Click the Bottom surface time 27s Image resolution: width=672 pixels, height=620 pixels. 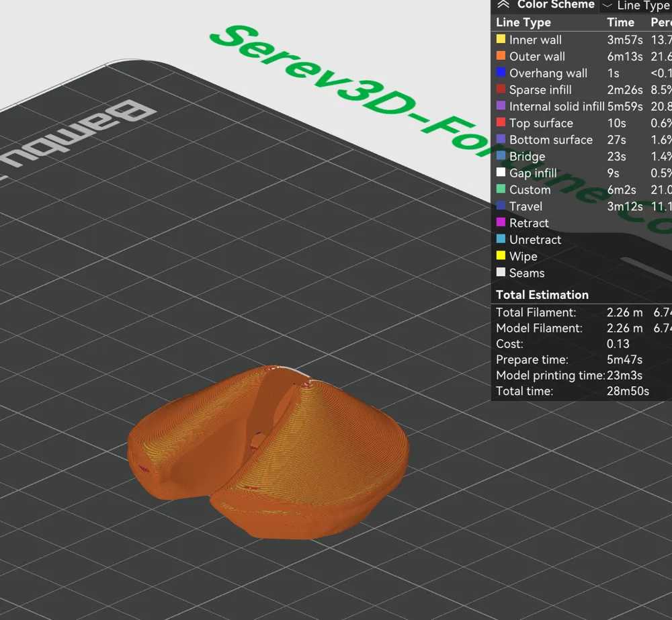616,140
